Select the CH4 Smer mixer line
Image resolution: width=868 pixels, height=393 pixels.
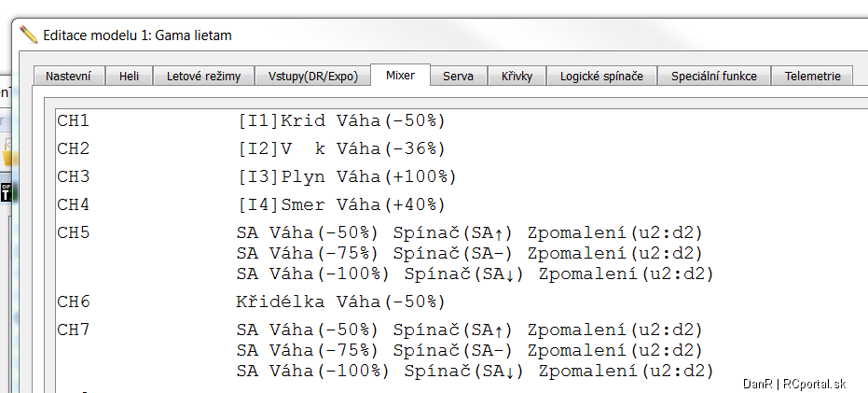click(341, 205)
